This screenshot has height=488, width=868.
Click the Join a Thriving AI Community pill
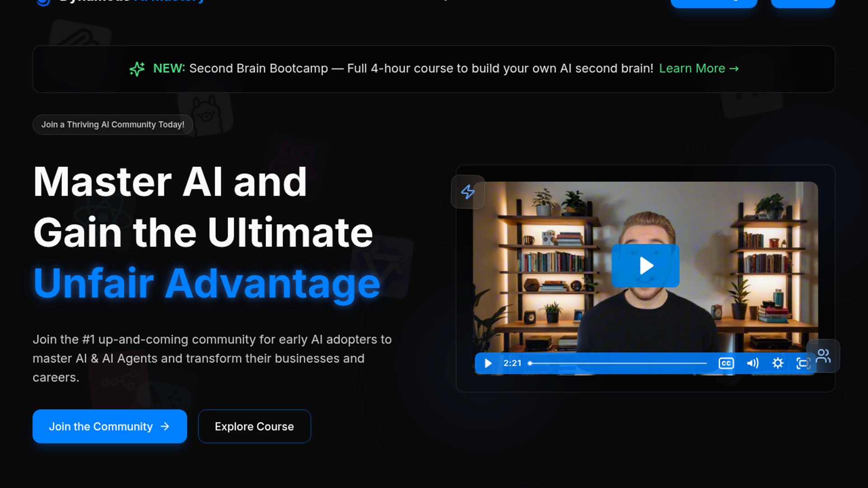(x=113, y=125)
